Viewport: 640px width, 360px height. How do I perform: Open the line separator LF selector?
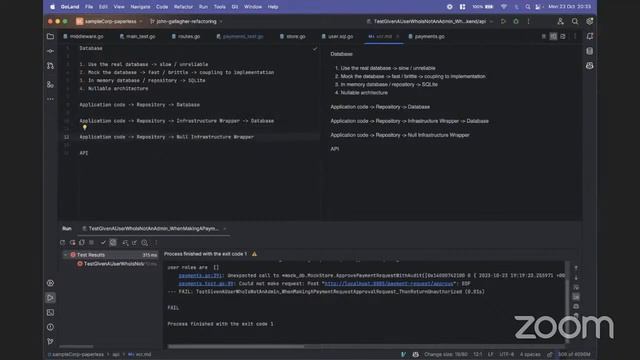491,354
